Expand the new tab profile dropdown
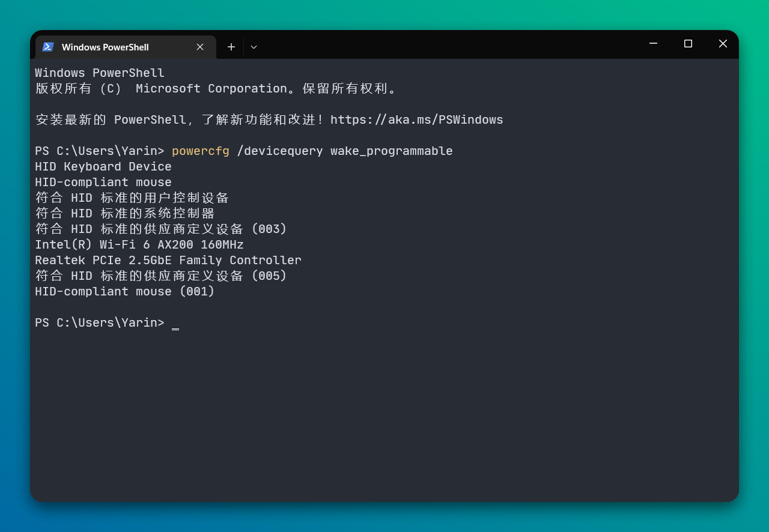769x532 pixels. point(254,47)
